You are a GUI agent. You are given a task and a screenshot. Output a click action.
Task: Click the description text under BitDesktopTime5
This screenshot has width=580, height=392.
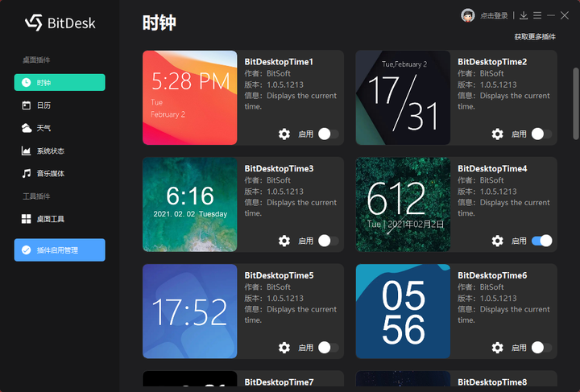point(290,315)
